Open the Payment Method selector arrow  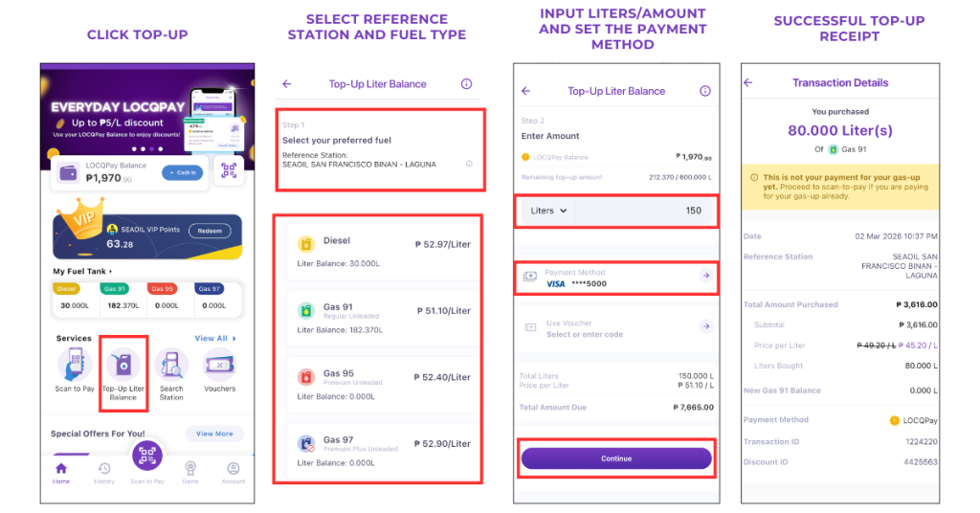click(705, 276)
